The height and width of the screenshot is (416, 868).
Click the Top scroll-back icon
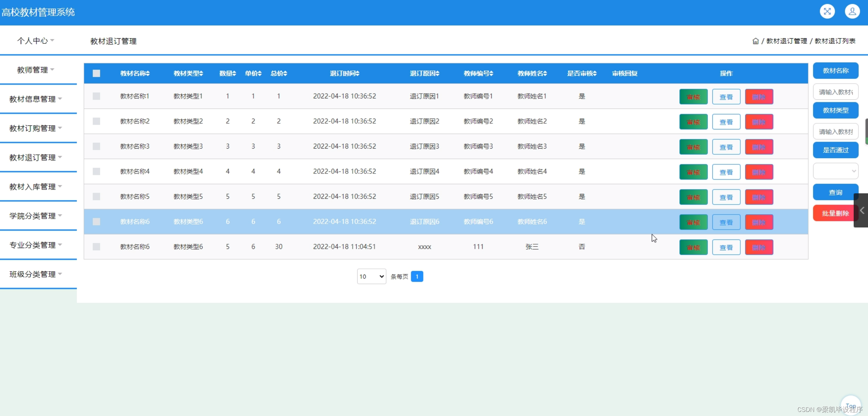tap(851, 405)
